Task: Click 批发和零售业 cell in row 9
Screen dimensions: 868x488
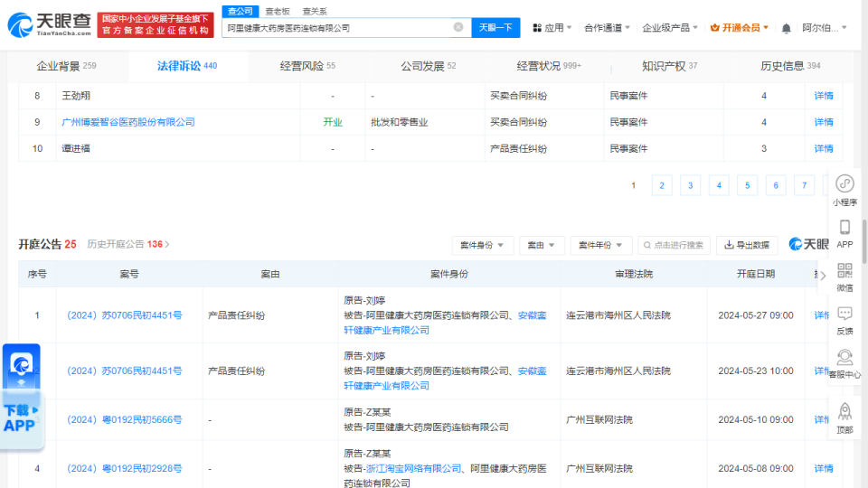Action: [399, 122]
